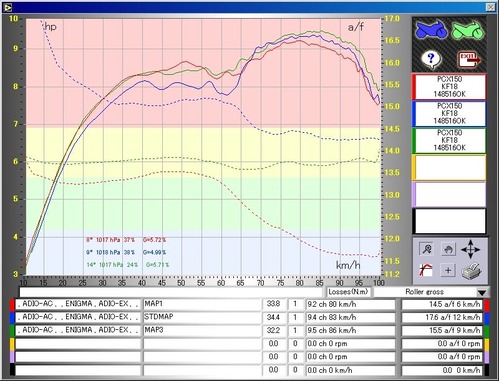
Task: Click the STDMAP name field
Action: pyautogui.click(x=202, y=317)
